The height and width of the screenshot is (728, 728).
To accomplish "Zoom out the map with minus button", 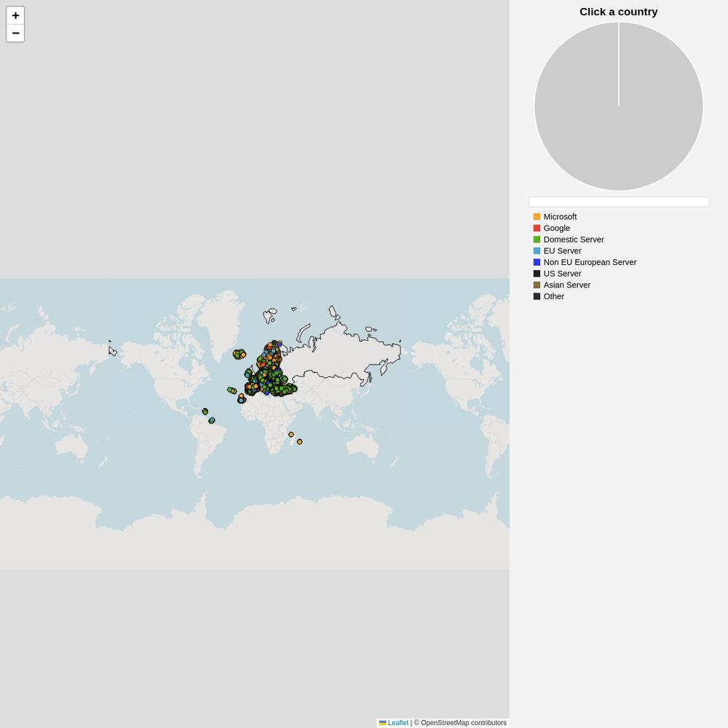I will coord(15,33).
